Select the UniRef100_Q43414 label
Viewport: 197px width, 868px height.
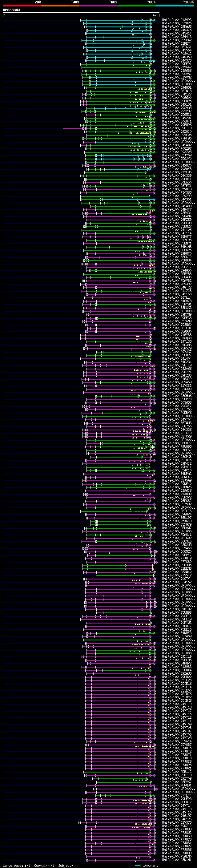coord(177,33)
